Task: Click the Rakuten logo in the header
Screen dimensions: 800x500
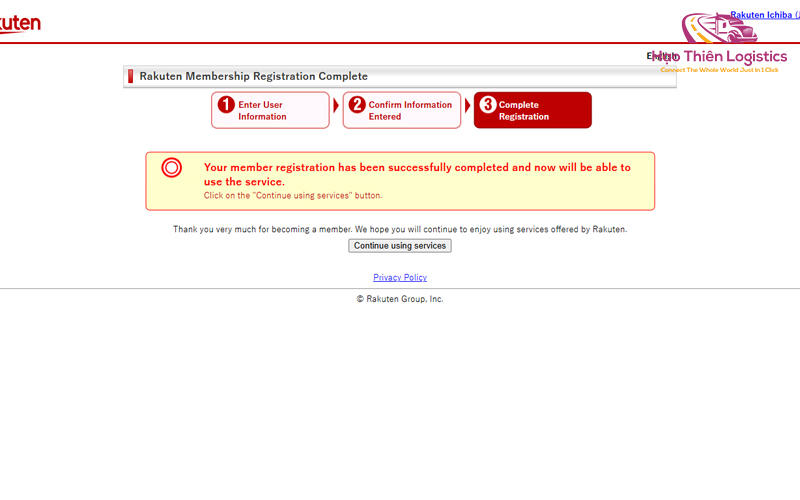Action: point(19,23)
